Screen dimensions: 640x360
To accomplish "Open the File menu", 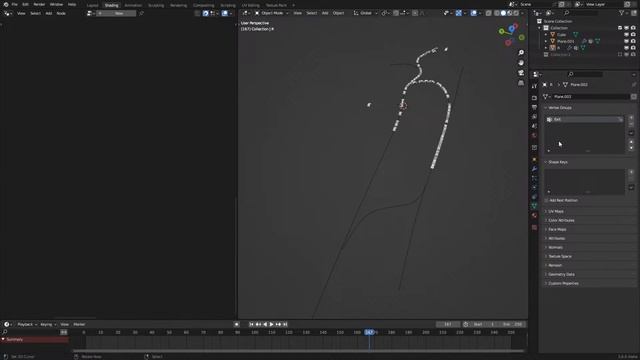I will (x=15, y=4).
